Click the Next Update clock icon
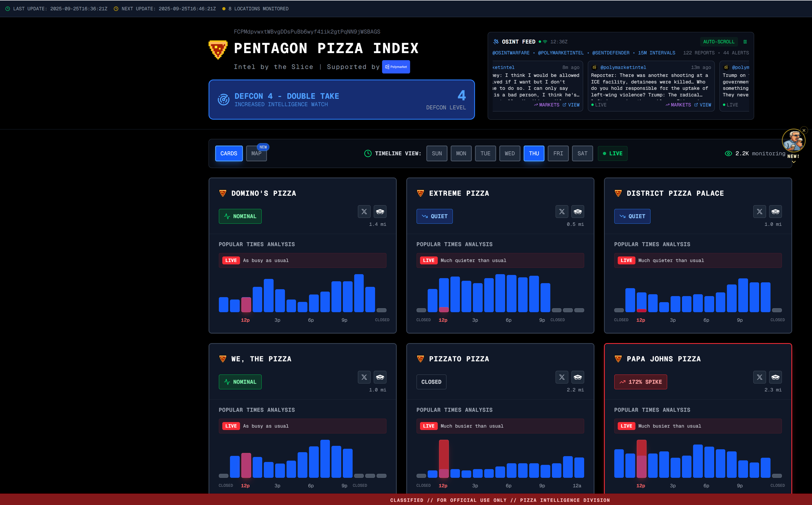 (x=116, y=9)
